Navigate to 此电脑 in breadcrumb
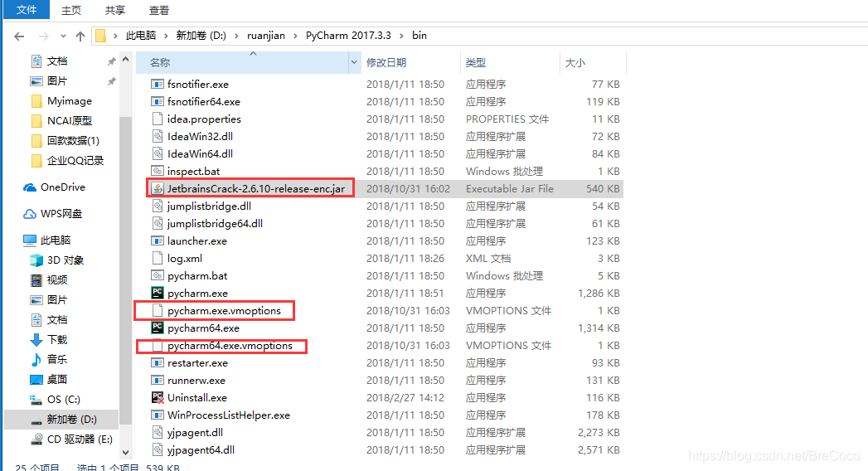The image size is (868, 471). point(141,36)
